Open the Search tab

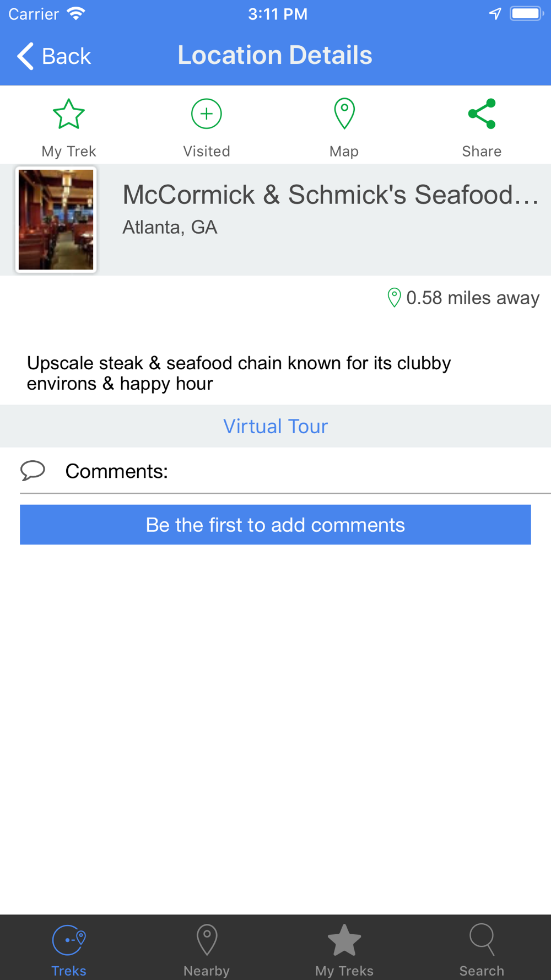pyautogui.click(x=482, y=950)
